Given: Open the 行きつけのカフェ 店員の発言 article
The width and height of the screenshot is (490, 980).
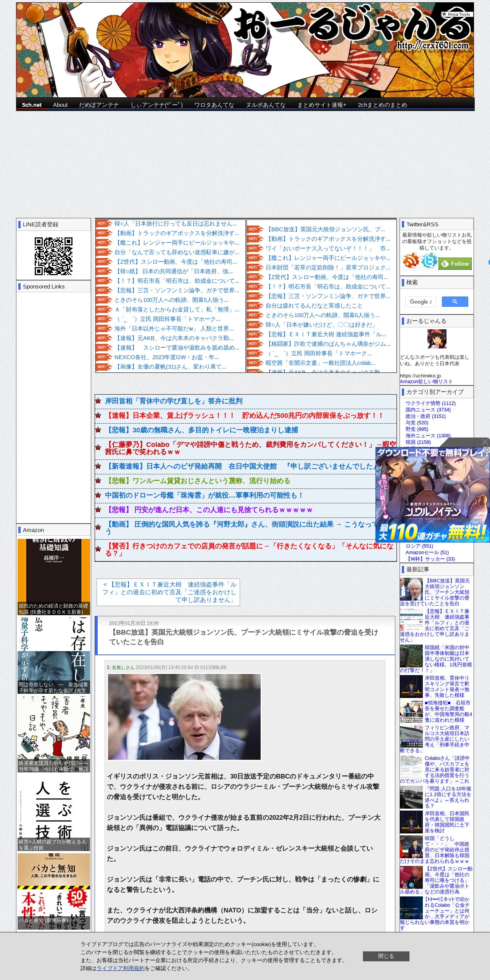Looking at the screenshot, I should (x=249, y=550).
